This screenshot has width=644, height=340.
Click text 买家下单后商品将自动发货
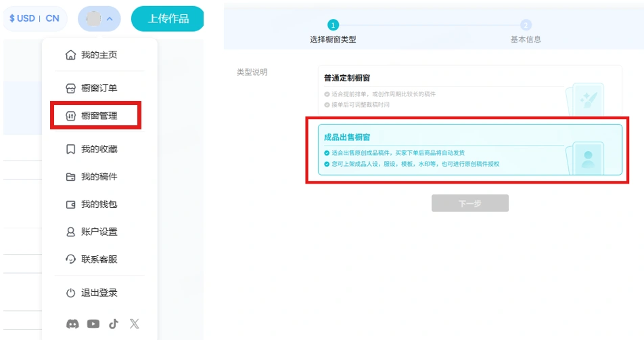[x=430, y=153]
